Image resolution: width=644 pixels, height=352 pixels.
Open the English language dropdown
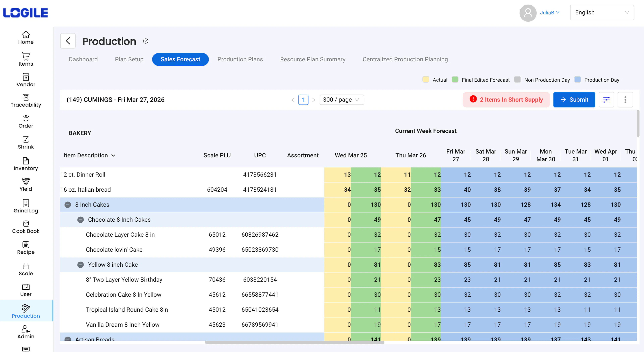(602, 12)
